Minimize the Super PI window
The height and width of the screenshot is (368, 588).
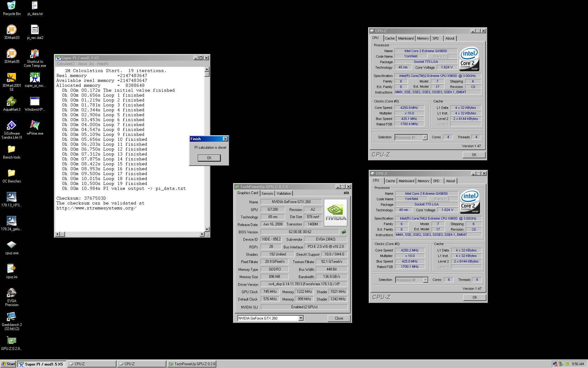pos(196,58)
